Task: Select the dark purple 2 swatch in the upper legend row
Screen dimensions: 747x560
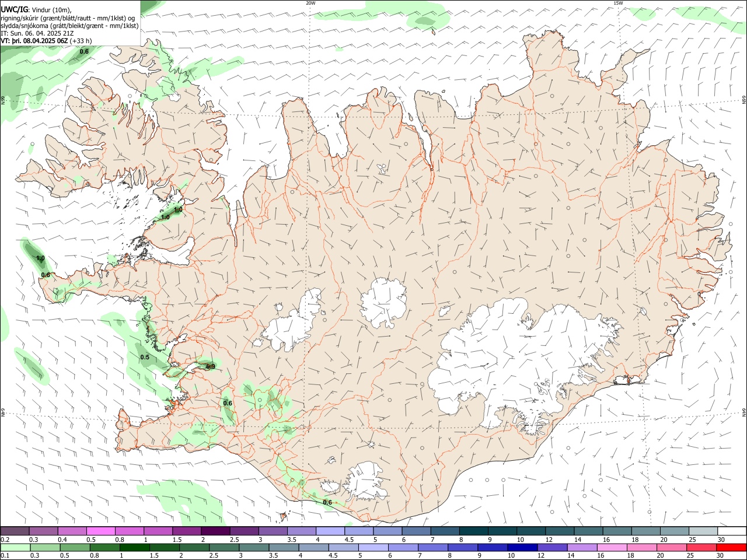Action: 215,531
